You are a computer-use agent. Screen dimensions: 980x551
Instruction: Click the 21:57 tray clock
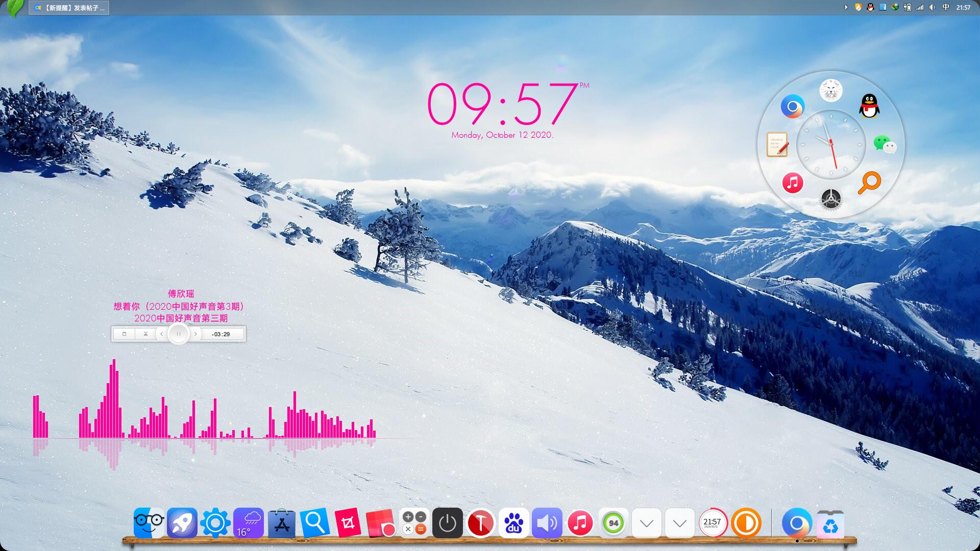coord(963,7)
